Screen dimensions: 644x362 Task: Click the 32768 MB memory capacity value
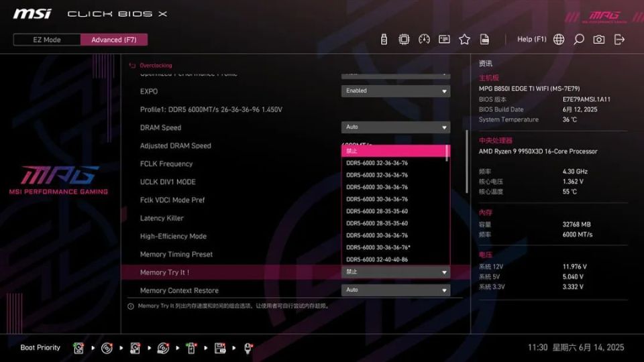(x=577, y=225)
